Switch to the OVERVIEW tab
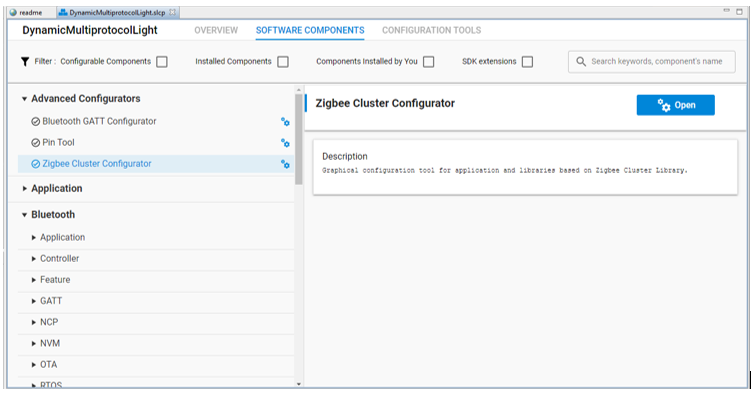The image size is (752, 394). (x=216, y=30)
